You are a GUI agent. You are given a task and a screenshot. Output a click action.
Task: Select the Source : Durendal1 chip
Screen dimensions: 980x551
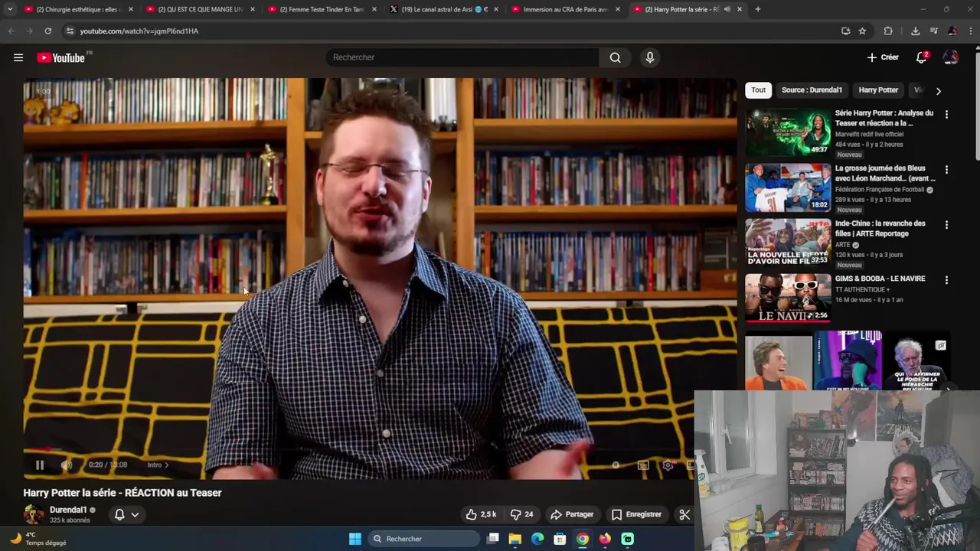pos(812,90)
